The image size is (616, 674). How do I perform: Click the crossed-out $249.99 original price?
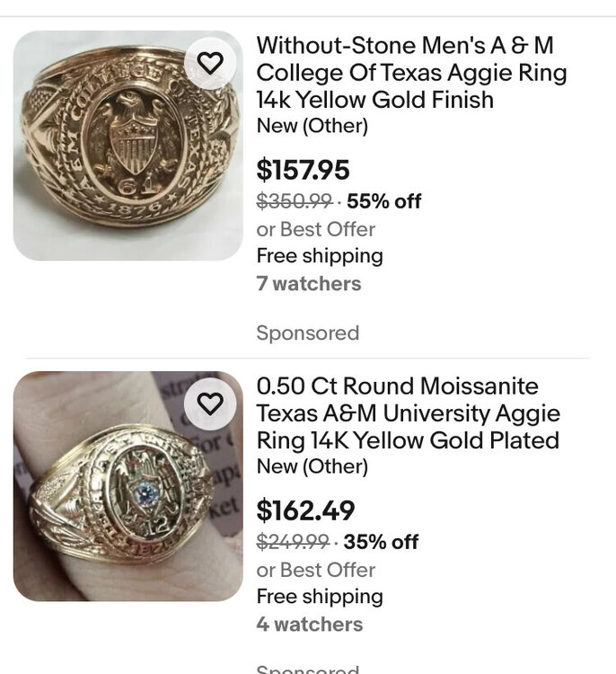(293, 542)
